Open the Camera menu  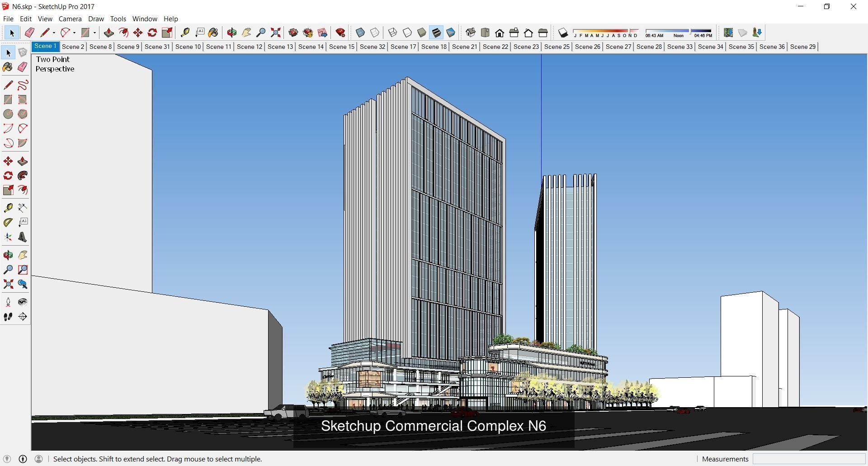[70, 19]
